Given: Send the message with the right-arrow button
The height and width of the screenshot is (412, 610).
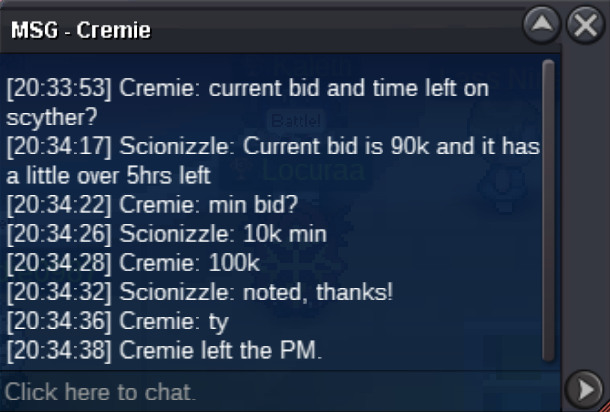Looking at the screenshot, I should tap(584, 389).
